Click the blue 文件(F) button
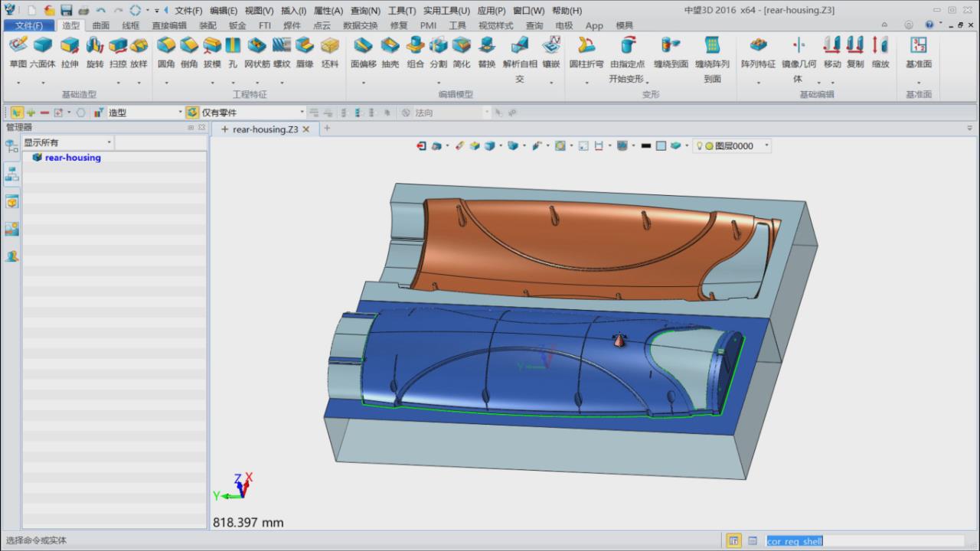The image size is (980, 551). click(x=29, y=25)
